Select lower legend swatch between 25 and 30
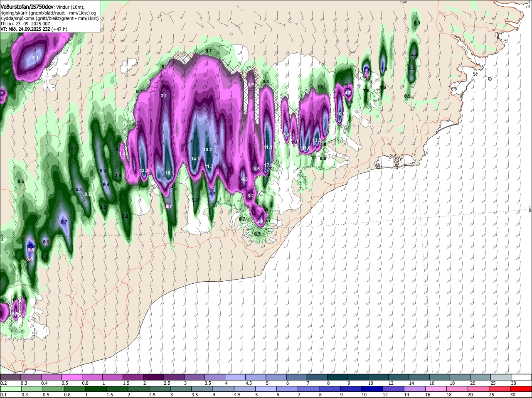532x398 pixels. (x=500, y=389)
